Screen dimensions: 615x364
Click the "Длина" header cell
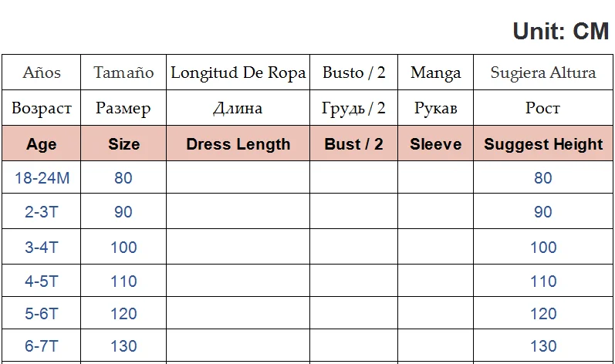238,108
